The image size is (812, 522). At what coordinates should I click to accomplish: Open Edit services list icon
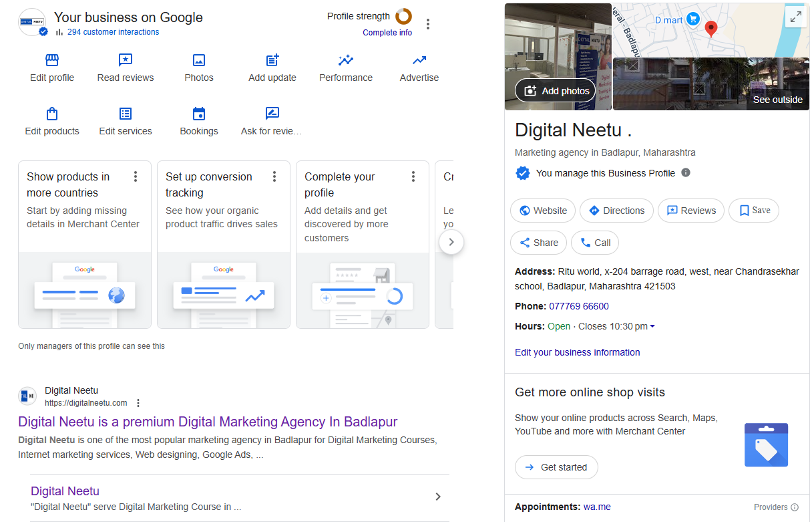coord(126,114)
